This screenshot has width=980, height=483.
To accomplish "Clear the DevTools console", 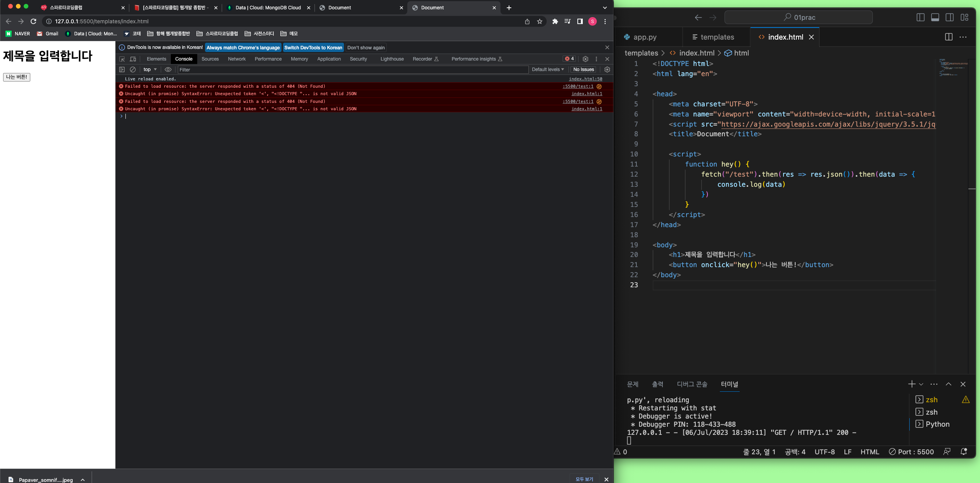I will pyautogui.click(x=133, y=69).
